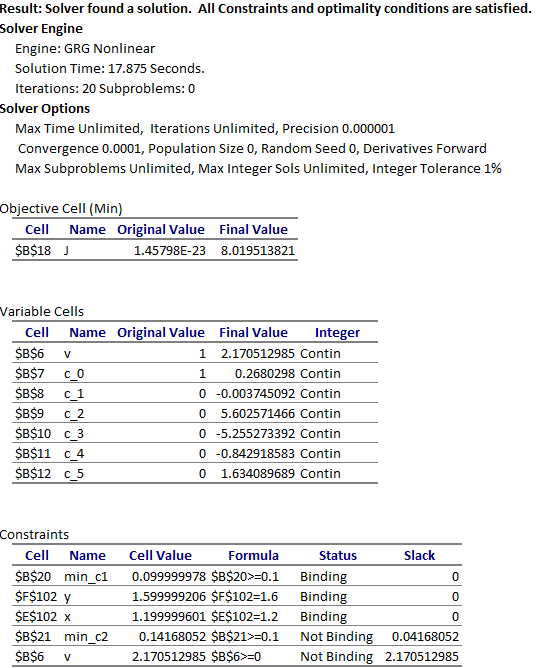Click the min_c1 constraint formula $B$20>=0.1
The image size is (537, 668).
(245, 576)
